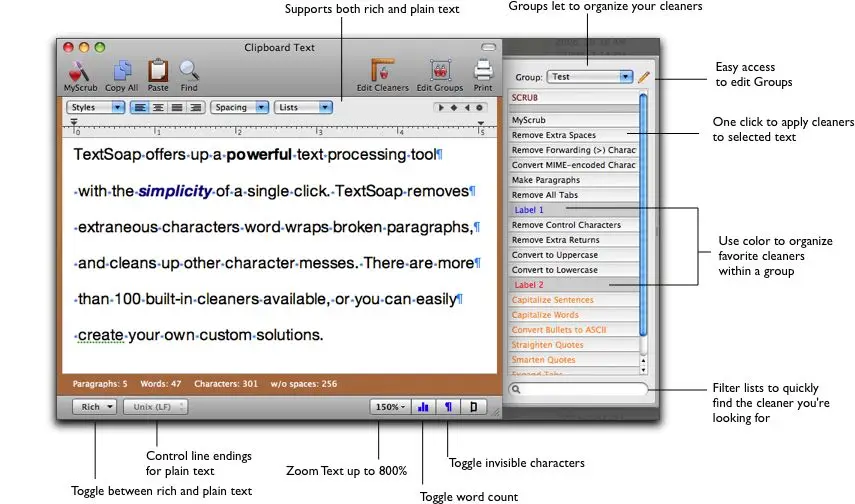Apply Make Paragraphs cleaner
The image size is (855, 504).
coord(574,180)
